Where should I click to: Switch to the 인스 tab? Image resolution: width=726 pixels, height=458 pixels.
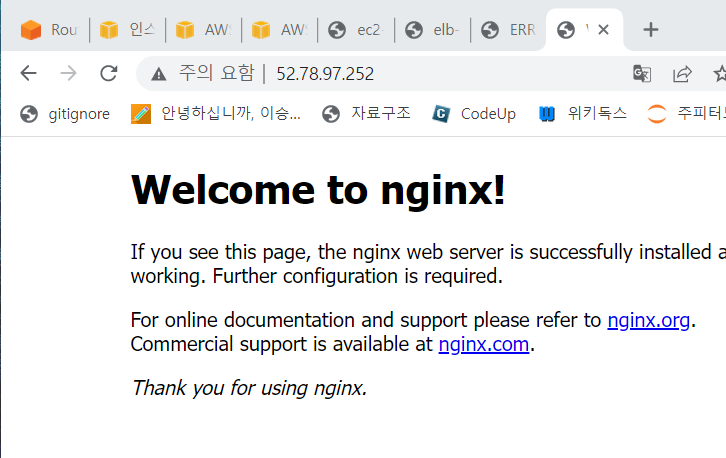(x=127, y=30)
